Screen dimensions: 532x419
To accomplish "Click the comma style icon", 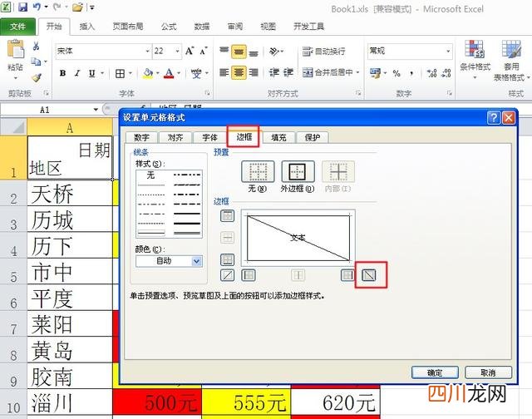I will (411, 73).
